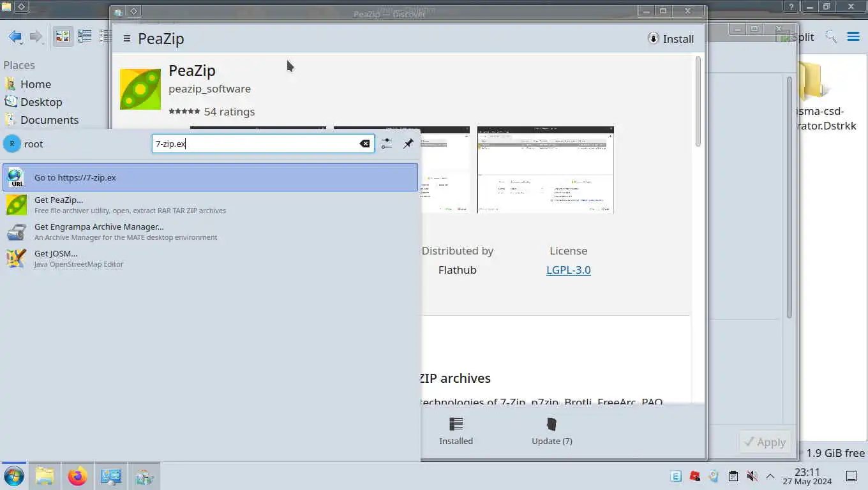Switch to the Update (7) tab
This screenshot has width=868, height=490.
pyautogui.click(x=552, y=431)
